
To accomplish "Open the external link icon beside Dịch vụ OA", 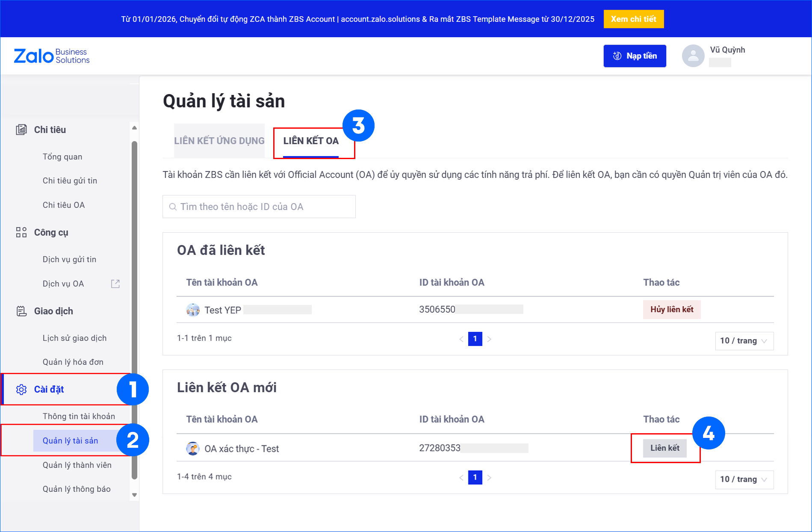I will (115, 284).
